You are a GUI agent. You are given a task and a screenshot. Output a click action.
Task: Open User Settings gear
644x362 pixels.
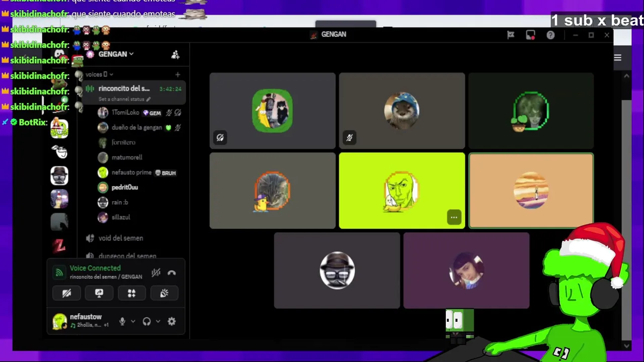click(172, 321)
